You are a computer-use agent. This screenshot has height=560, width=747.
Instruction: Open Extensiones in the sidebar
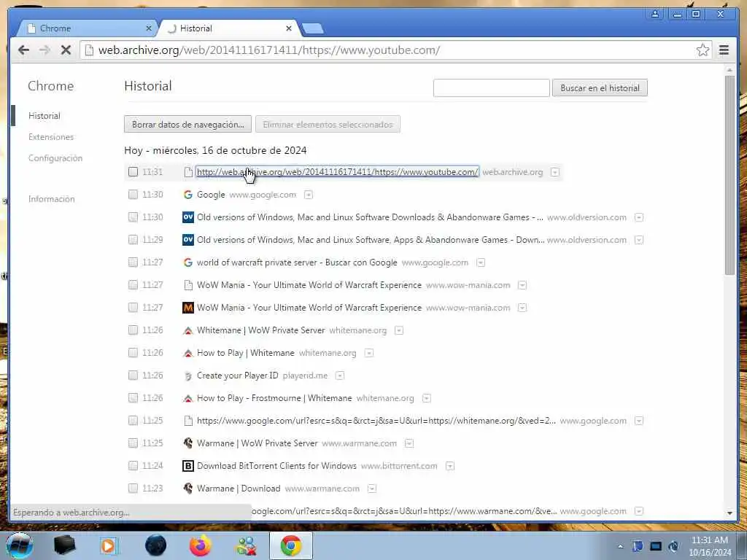51,137
